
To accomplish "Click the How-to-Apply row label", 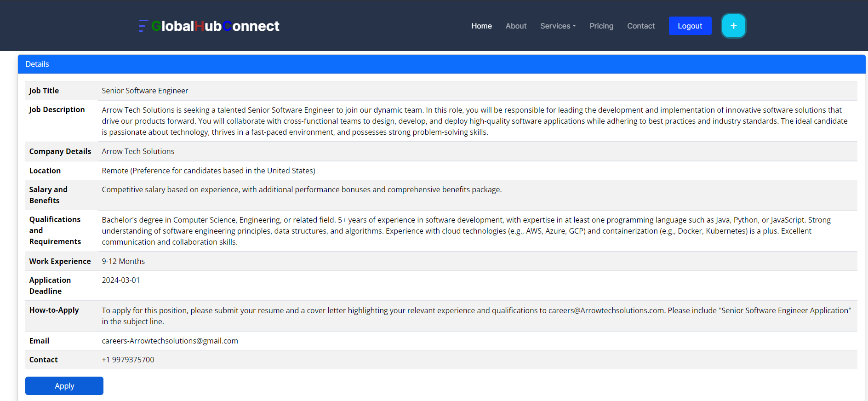I will tap(54, 310).
